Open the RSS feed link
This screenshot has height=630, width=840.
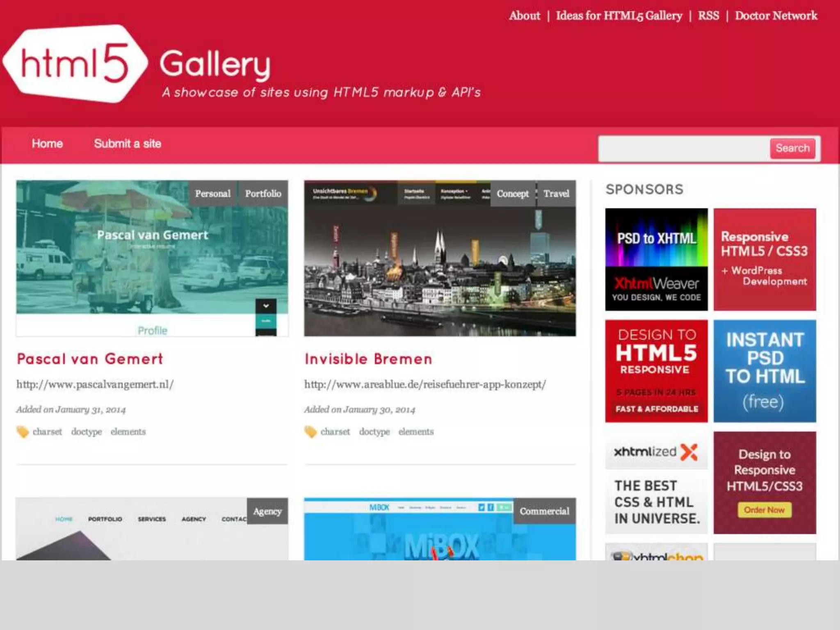[x=708, y=16]
